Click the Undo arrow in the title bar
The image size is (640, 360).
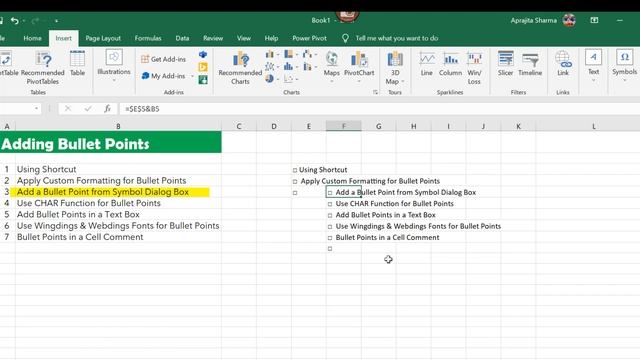(x=15, y=20)
